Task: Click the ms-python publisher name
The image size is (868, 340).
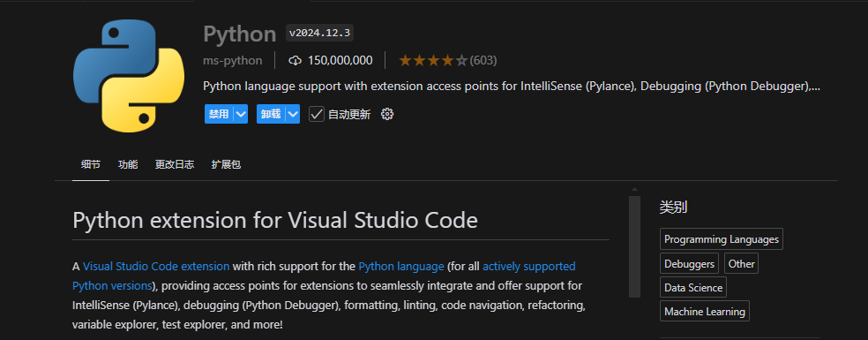Action: (x=233, y=60)
